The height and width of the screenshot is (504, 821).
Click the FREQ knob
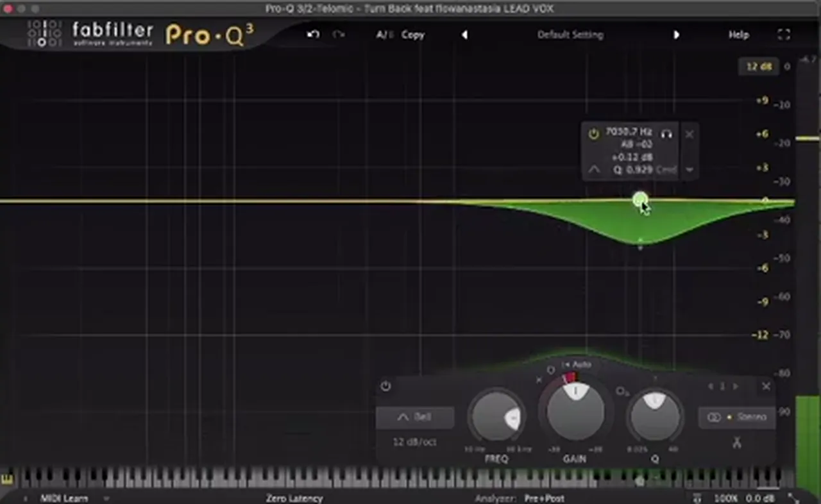coord(496,418)
